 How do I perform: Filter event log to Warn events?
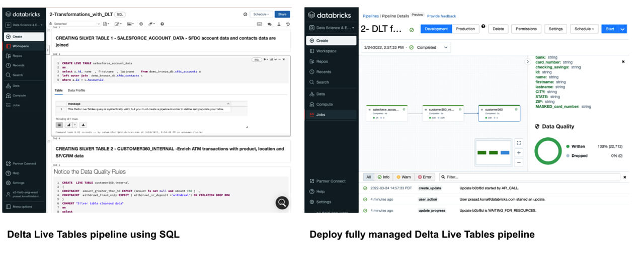(404, 177)
